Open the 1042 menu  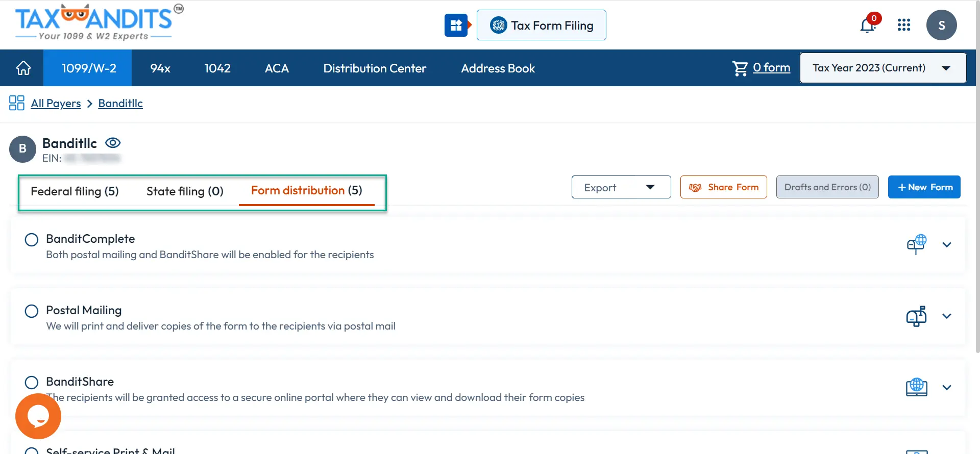click(217, 68)
